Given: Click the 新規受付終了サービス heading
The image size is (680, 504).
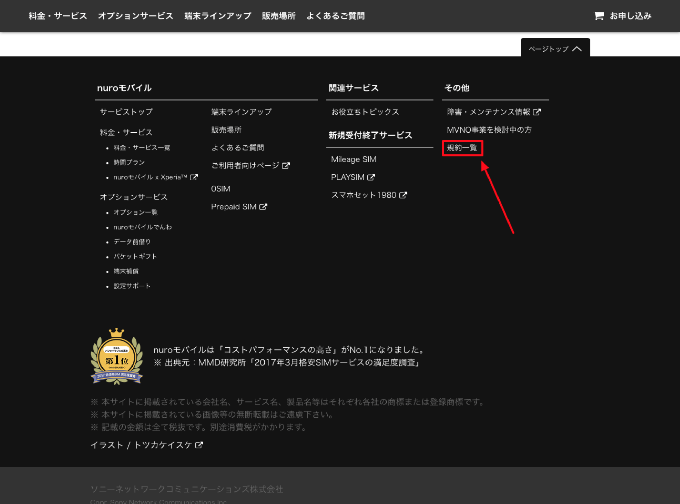Looking at the screenshot, I should point(370,135).
